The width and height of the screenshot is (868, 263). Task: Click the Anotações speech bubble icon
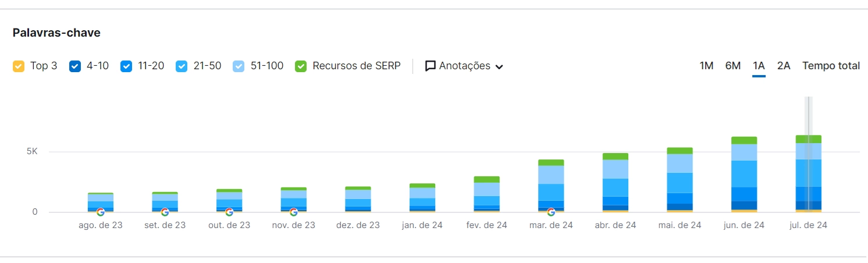(431, 66)
